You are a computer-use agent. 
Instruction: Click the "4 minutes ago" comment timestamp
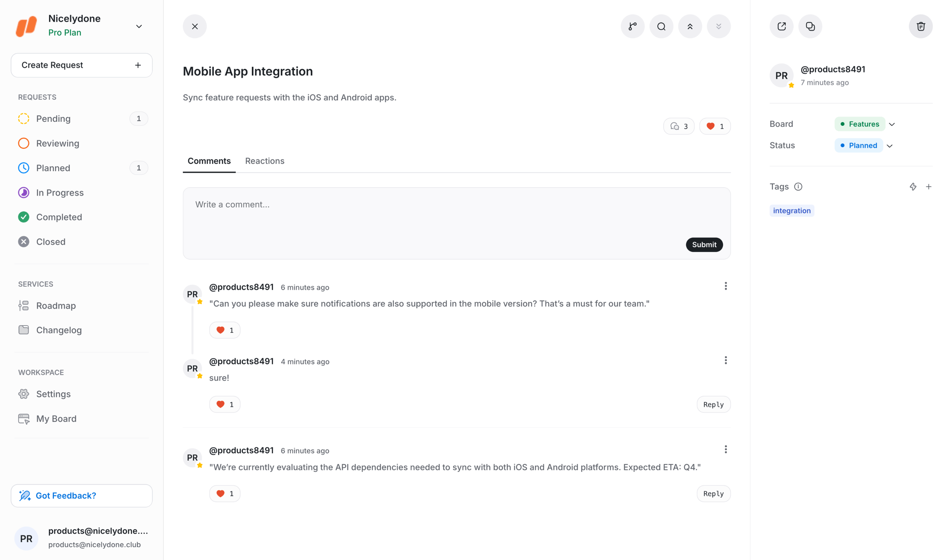pyautogui.click(x=305, y=362)
